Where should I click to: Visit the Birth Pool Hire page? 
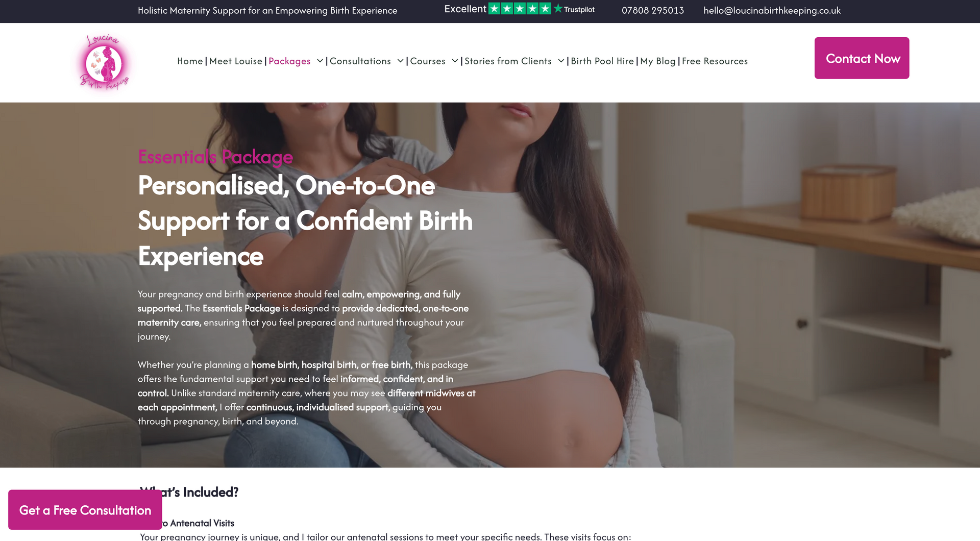tap(602, 61)
